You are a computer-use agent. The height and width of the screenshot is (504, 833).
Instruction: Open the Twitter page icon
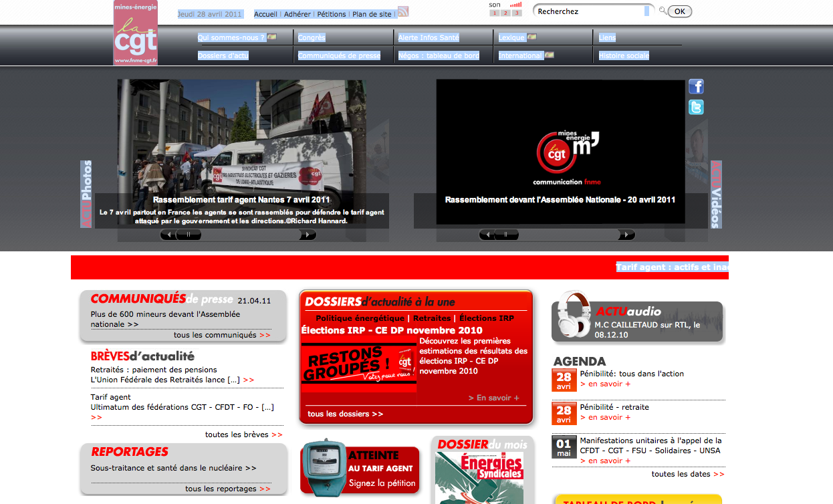pyautogui.click(x=696, y=108)
